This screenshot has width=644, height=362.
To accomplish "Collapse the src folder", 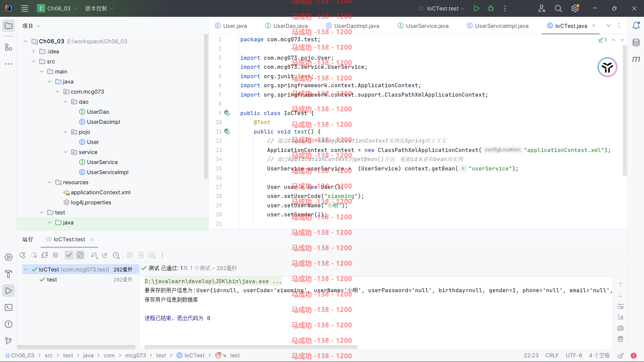I will tap(33, 61).
